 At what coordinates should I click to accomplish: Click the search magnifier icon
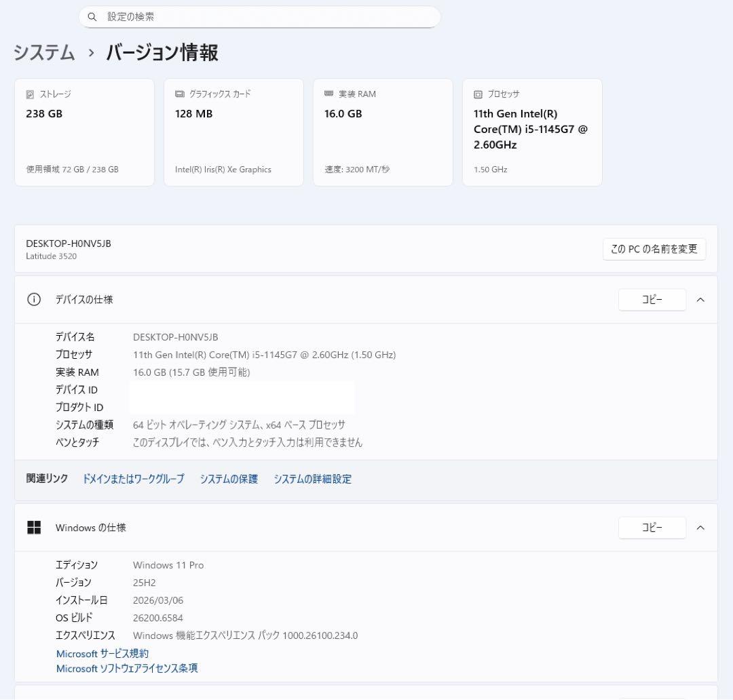pos(92,17)
